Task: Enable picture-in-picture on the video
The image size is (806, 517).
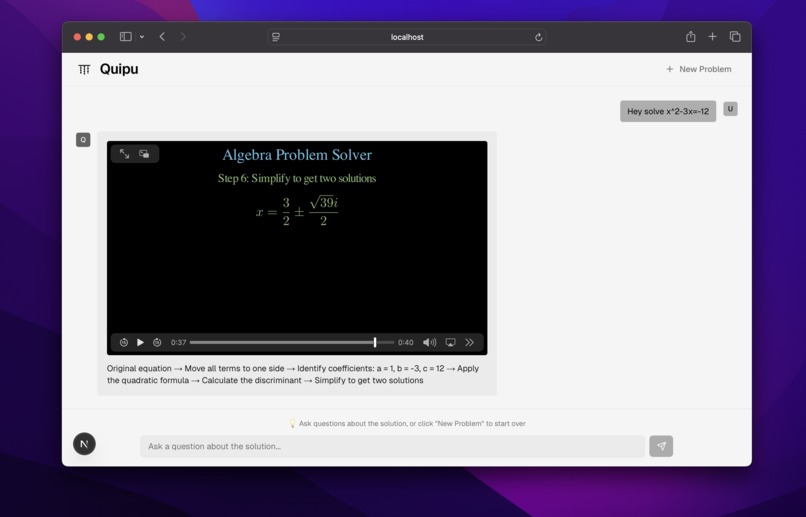Action: click(x=144, y=154)
